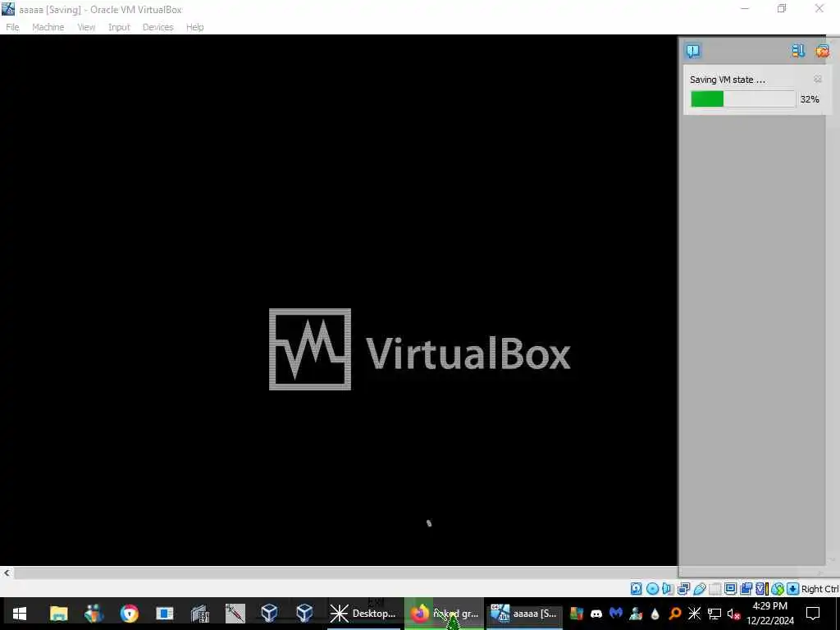Click the horizontal scrollbar left arrow
This screenshot has width=840, height=630.
tap(7, 573)
